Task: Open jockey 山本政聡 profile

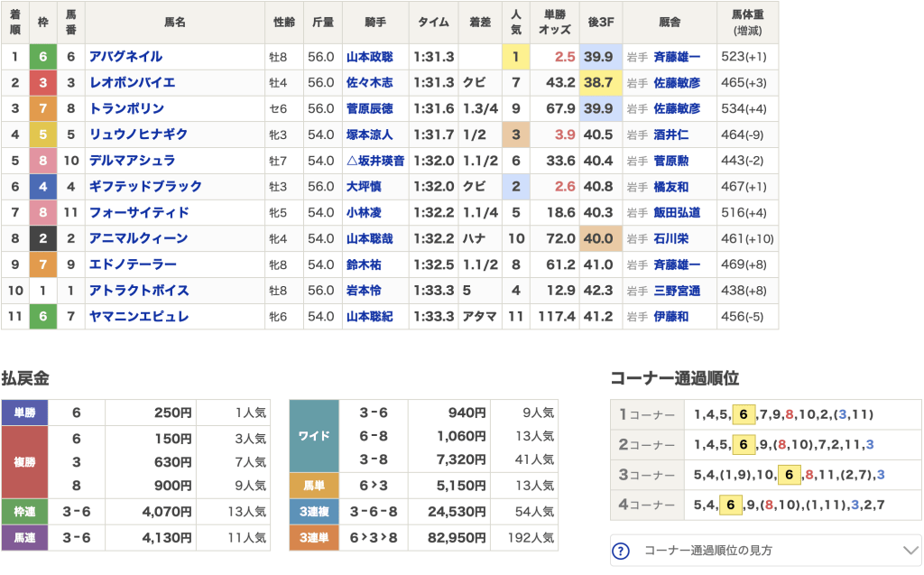Action: [369, 57]
